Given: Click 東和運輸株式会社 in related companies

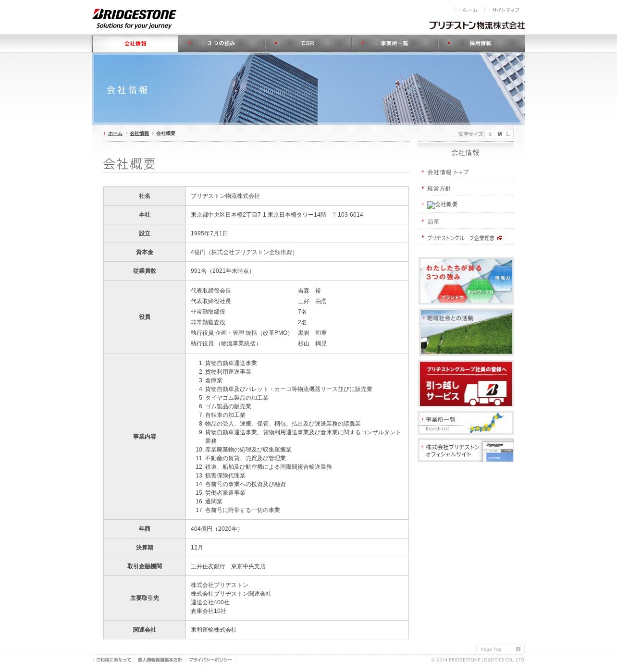Looking at the screenshot, I should tap(214, 630).
